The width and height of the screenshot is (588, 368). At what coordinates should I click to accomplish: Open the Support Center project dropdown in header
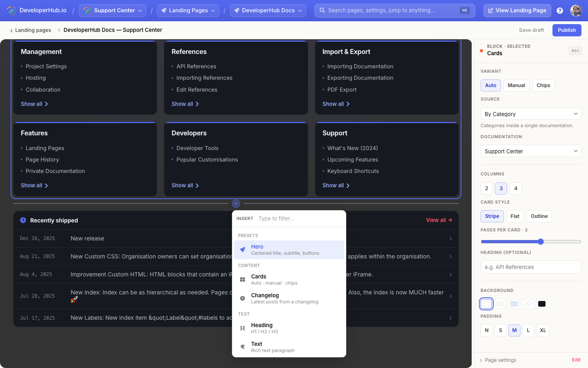pyautogui.click(x=112, y=11)
